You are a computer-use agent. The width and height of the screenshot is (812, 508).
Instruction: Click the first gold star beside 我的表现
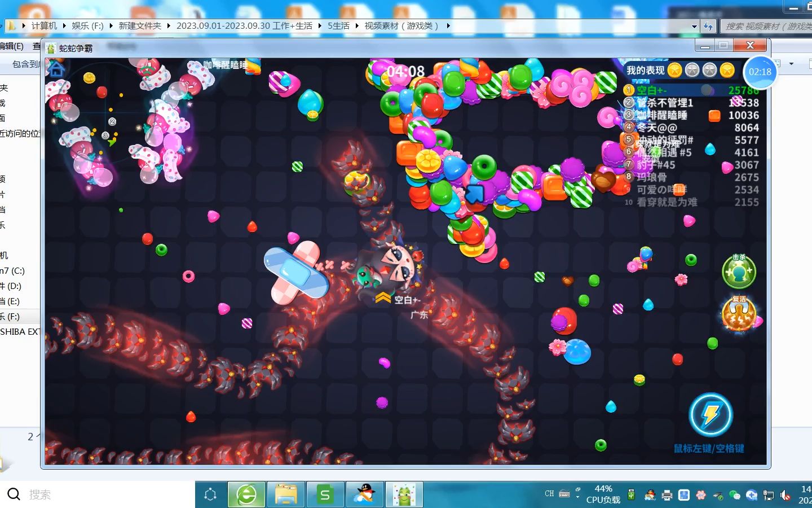point(675,70)
